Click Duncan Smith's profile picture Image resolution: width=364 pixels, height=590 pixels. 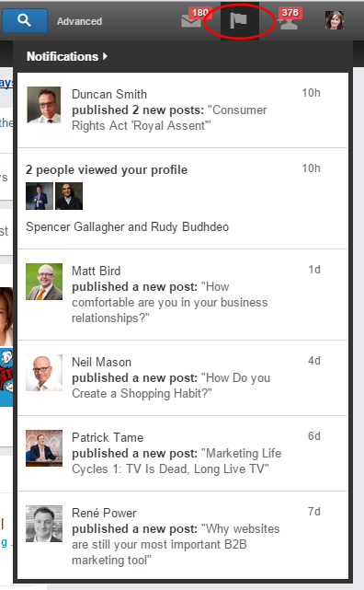[43, 105]
